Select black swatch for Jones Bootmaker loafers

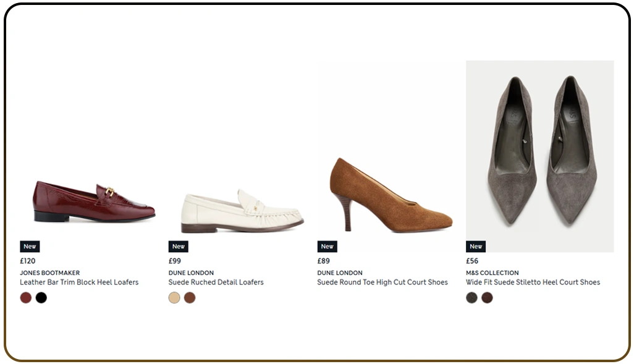pyautogui.click(x=41, y=298)
